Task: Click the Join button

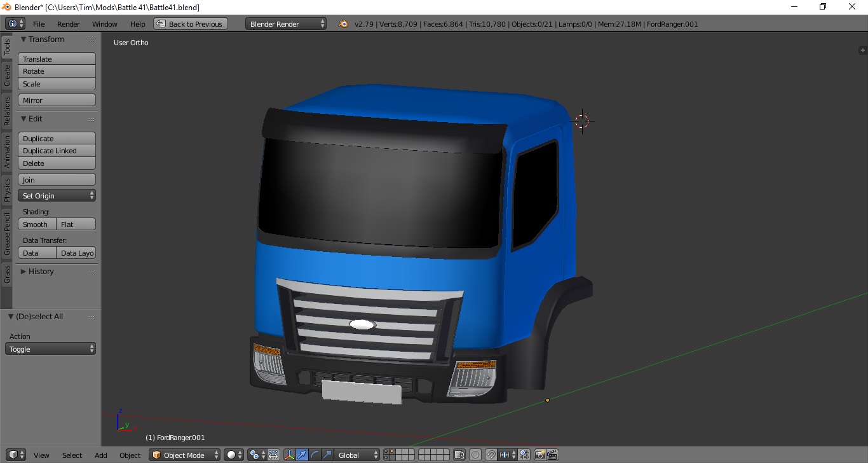Action: [57, 179]
